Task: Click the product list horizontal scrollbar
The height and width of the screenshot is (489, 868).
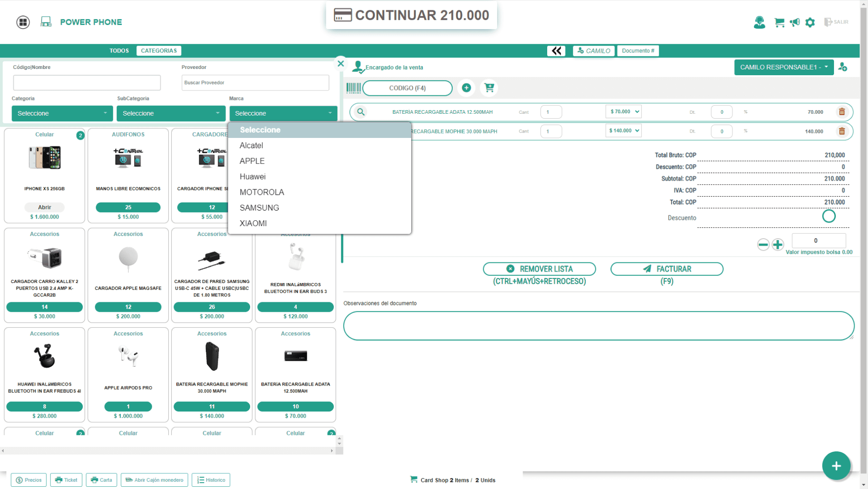Action: (167, 451)
